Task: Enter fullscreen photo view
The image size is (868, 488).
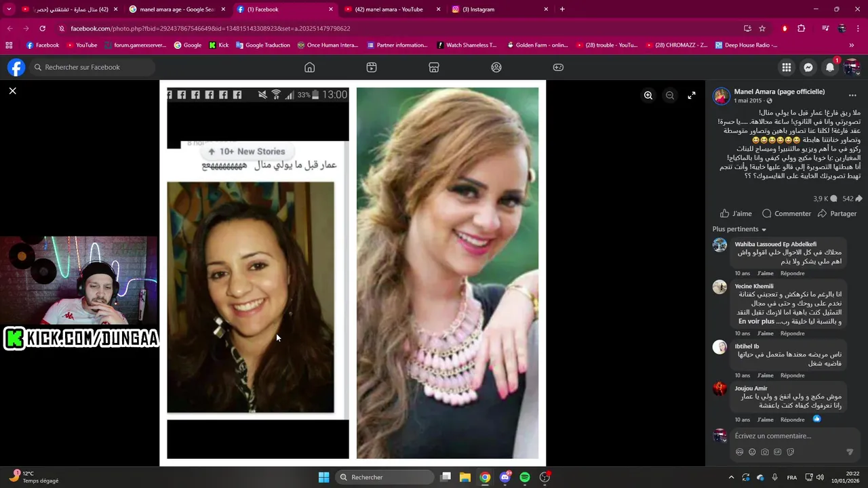Action: [x=692, y=96]
